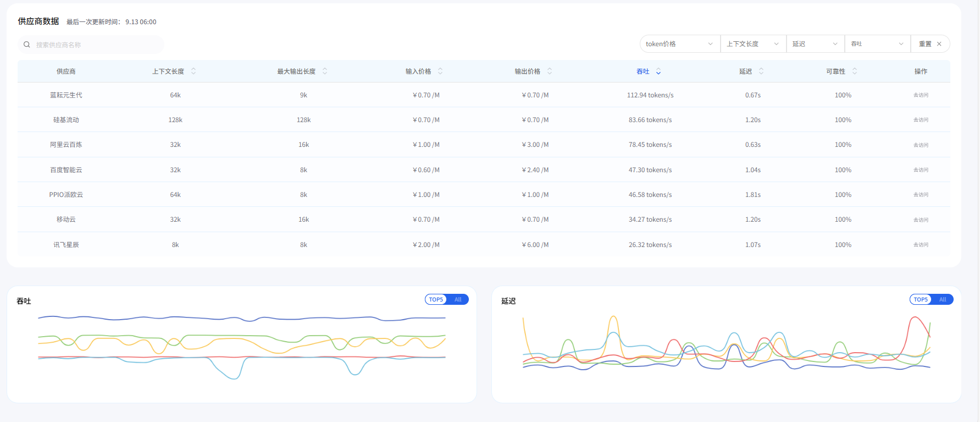Sort by 上下文长度 column arrows
The width and height of the screenshot is (980, 422).
193,72
